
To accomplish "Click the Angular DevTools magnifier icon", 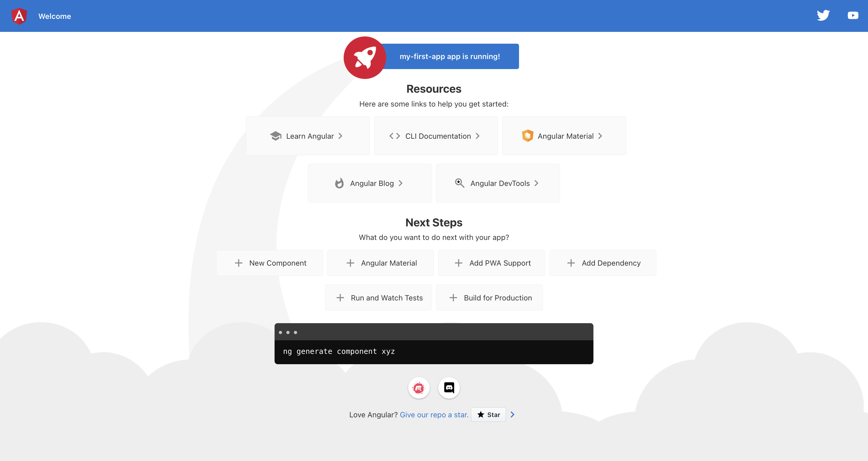I will click(x=460, y=183).
